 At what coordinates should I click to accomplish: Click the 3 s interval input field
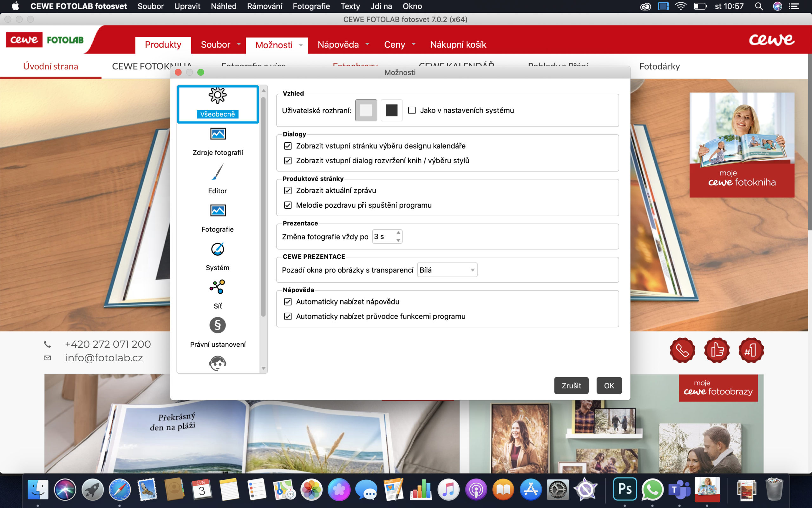point(383,237)
